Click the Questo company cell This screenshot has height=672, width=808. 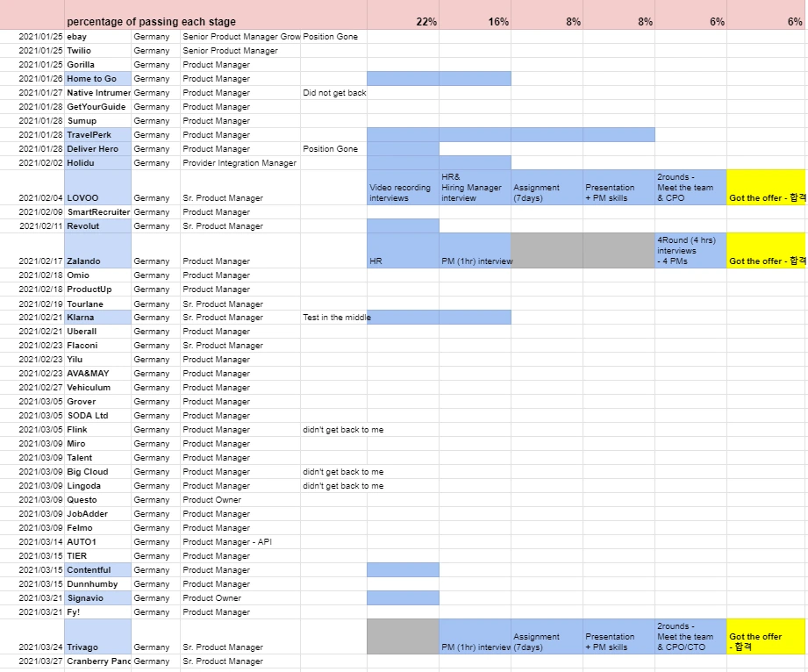coord(98,499)
